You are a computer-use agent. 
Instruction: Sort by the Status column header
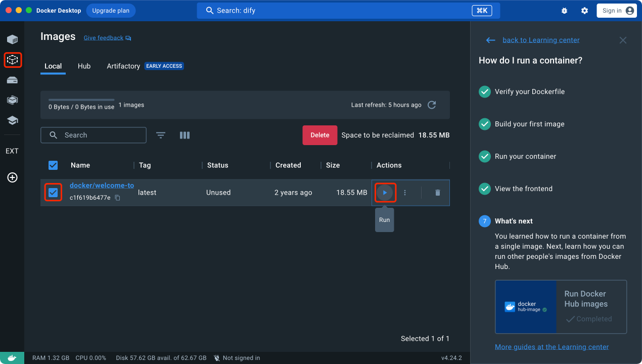pos(218,165)
